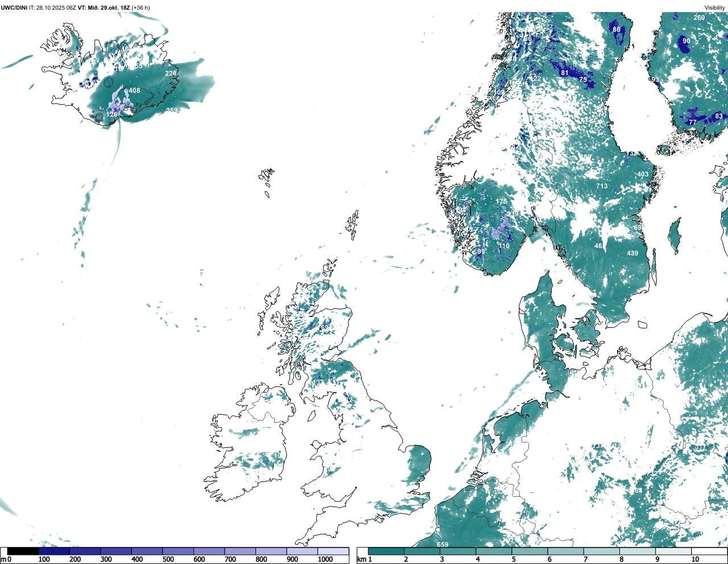728x564 pixels.
Task: Click the initial time '28.10.2025 06Z'
Action: tap(56, 7)
